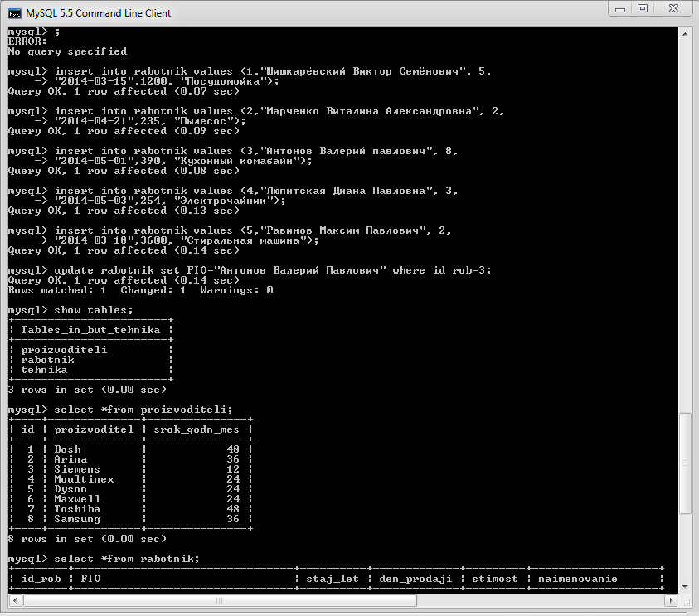Click the 'Dyson' row
The image size is (699, 616).
(131, 489)
